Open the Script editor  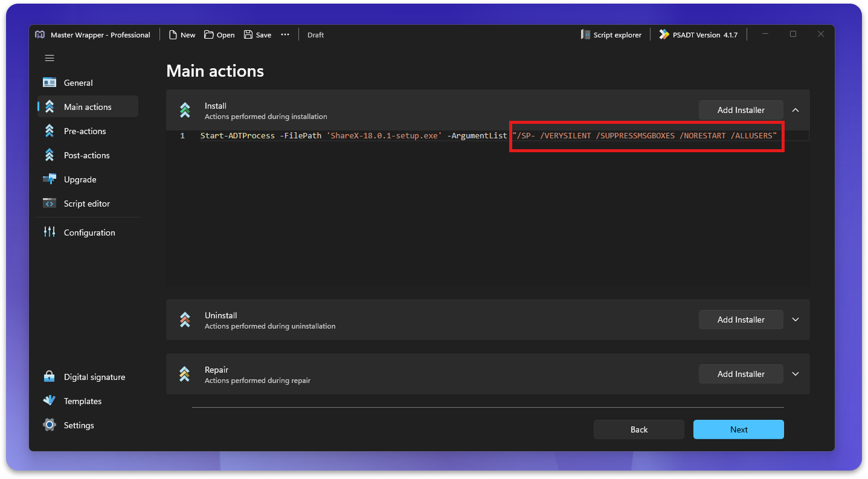88,204
